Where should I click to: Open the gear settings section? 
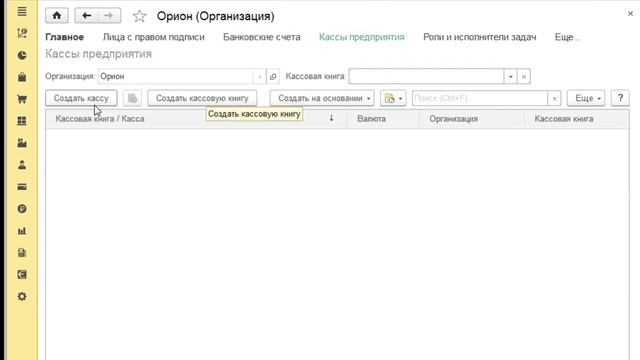pyautogui.click(x=22, y=297)
